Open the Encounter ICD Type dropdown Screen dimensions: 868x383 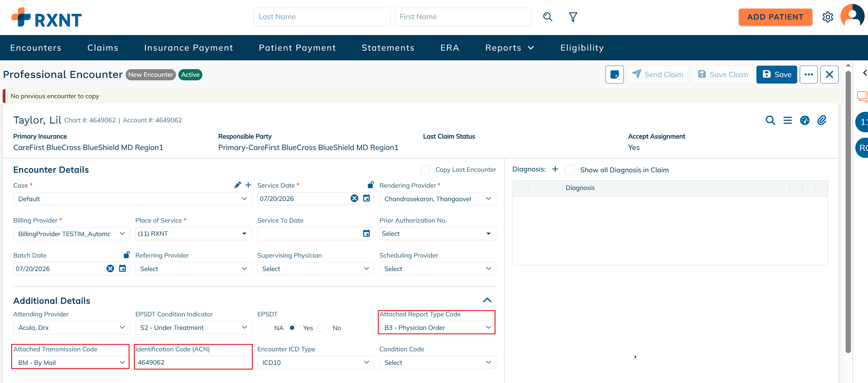pyautogui.click(x=316, y=362)
